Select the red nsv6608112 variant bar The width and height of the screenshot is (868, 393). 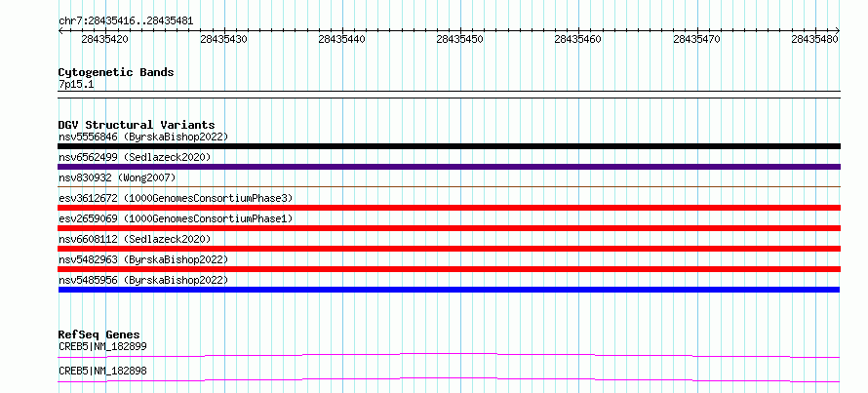[449, 249]
